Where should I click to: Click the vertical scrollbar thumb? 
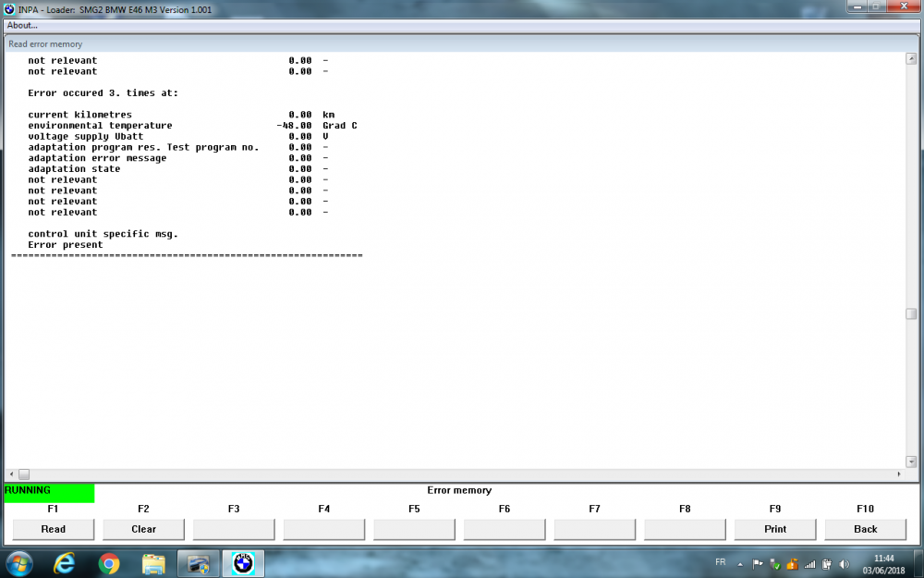point(911,314)
